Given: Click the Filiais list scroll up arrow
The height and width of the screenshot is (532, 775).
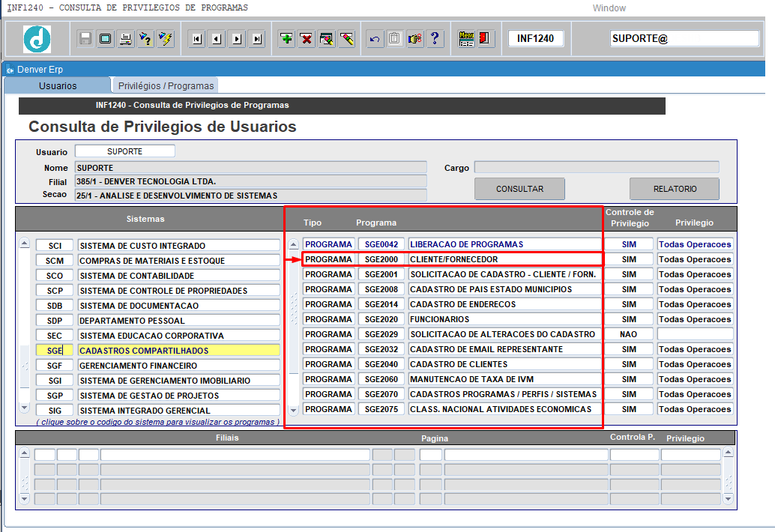Looking at the screenshot, I should click(x=24, y=453).
